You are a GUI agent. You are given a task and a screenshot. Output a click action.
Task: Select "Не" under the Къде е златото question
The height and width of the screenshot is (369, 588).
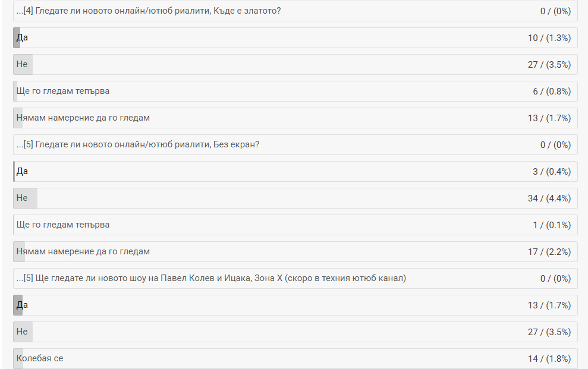click(23, 65)
